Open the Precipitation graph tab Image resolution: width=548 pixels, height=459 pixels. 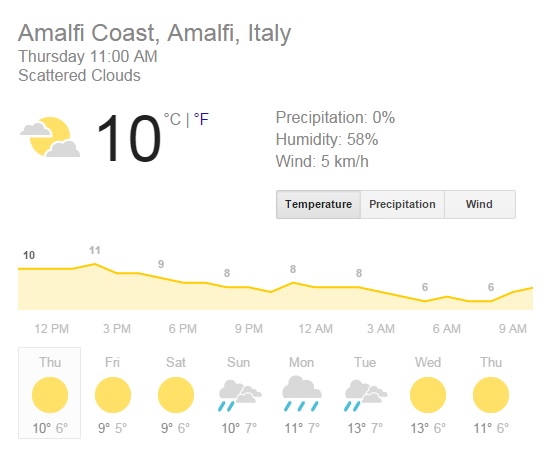pos(402,205)
